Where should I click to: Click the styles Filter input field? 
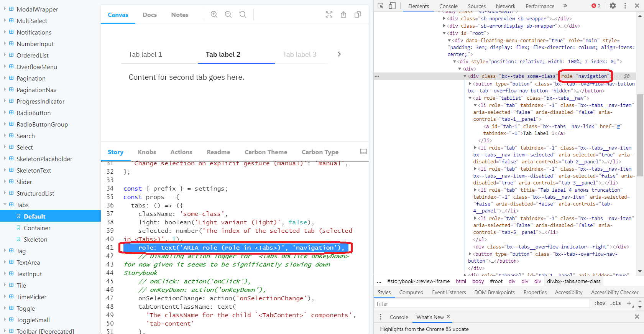482,304
